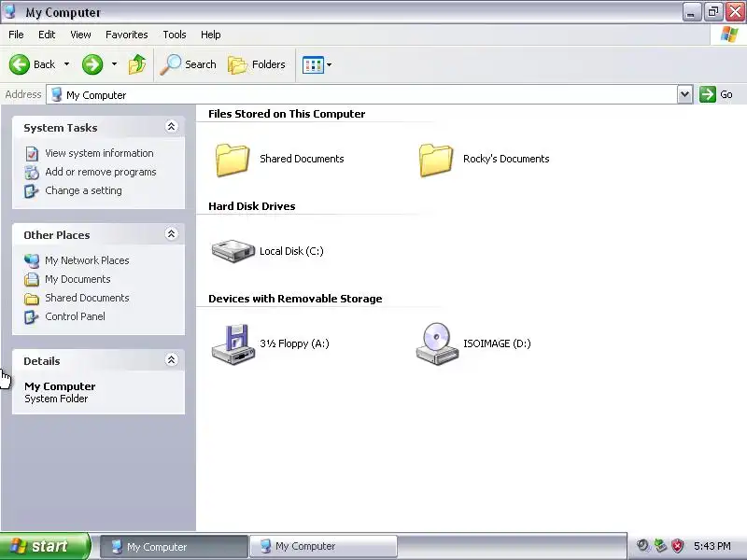The width and height of the screenshot is (747, 560).
Task: Click the Shared Documents sidebar folder icon
Action: coord(32,299)
